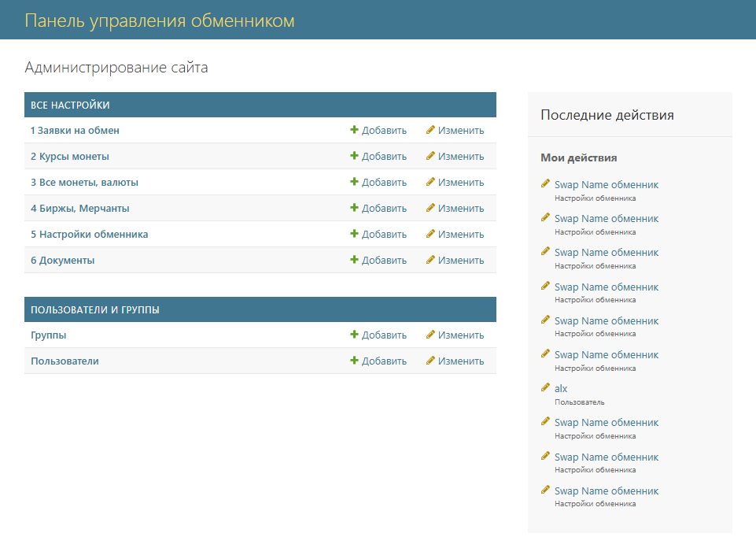Click the plus icon in Все монеты, валюты row

[354, 183]
